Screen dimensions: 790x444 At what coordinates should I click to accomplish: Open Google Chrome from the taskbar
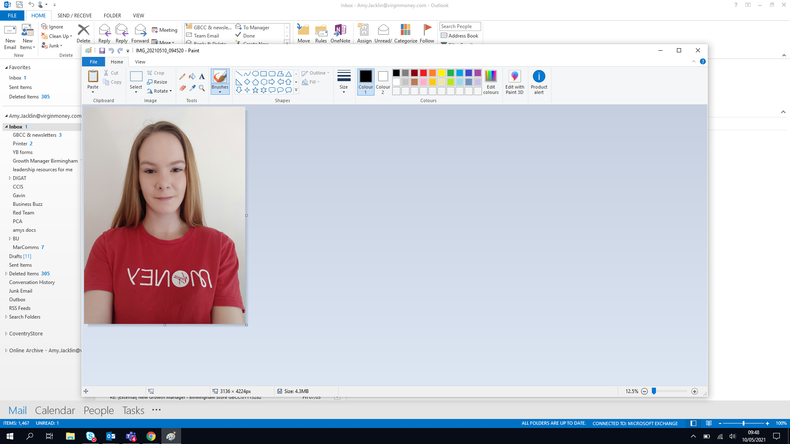151,436
